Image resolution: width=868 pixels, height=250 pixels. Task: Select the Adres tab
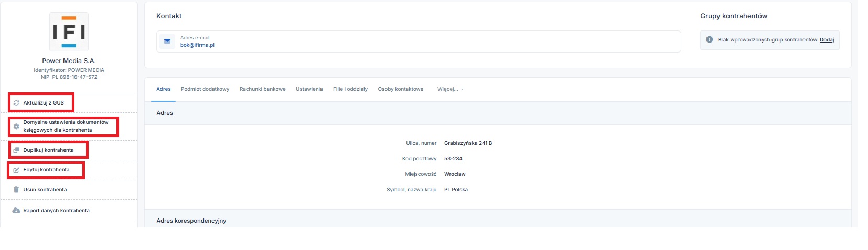coord(164,89)
